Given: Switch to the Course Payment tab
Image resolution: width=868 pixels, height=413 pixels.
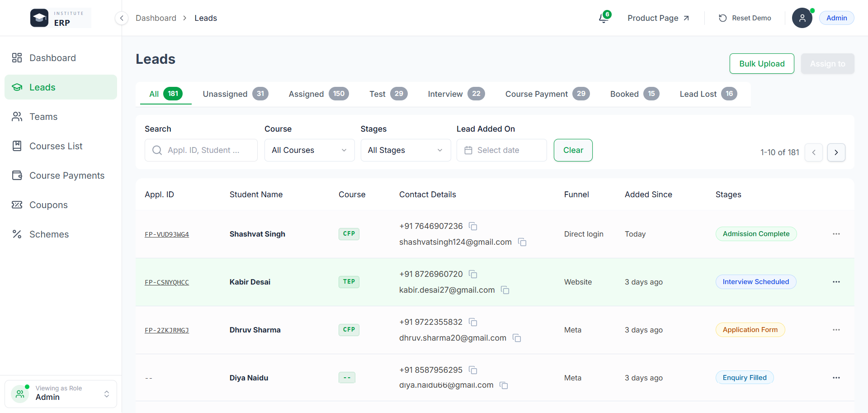Looking at the screenshot, I should click(547, 94).
